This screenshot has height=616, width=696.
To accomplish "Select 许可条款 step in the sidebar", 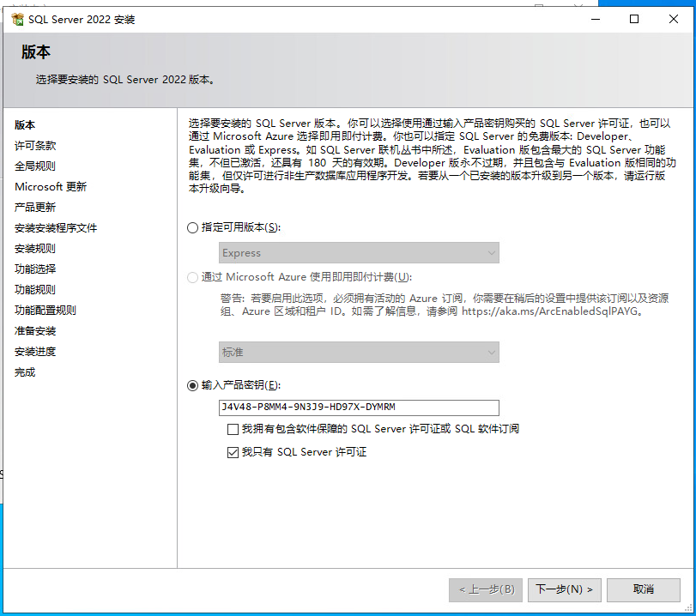I will click(x=35, y=146).
